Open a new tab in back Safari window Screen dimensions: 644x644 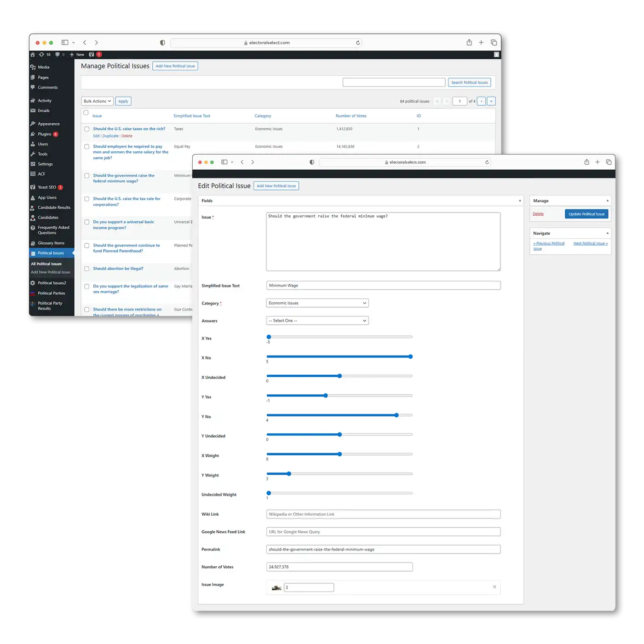pyautogui.click(x=481, y=42)
